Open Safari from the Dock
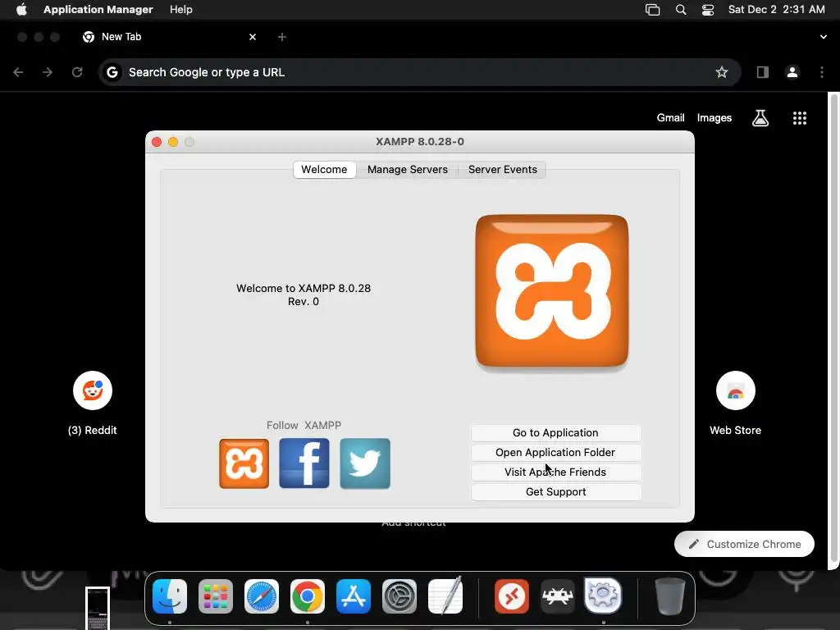This screenshot has width=840, height=630. 262,596
